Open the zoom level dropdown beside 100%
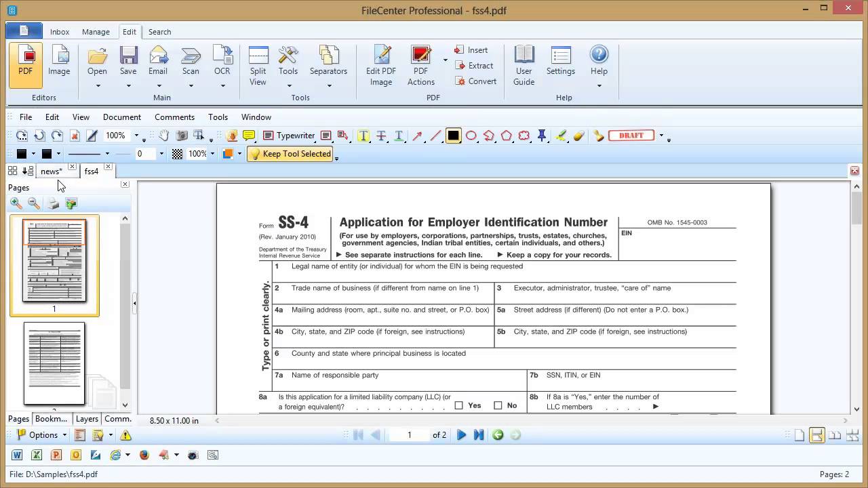The image size is (868, 488). click(x=136, y=136)
